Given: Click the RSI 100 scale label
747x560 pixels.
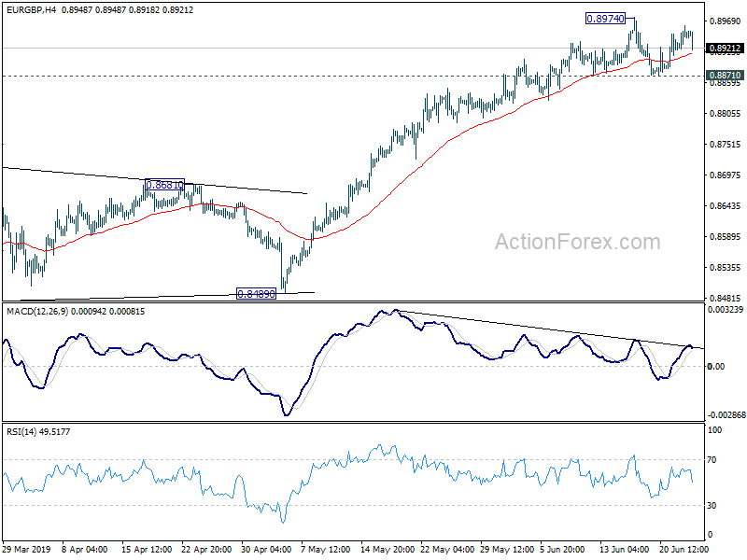Looking at the screenshot, I should click(x=715, y=430).
